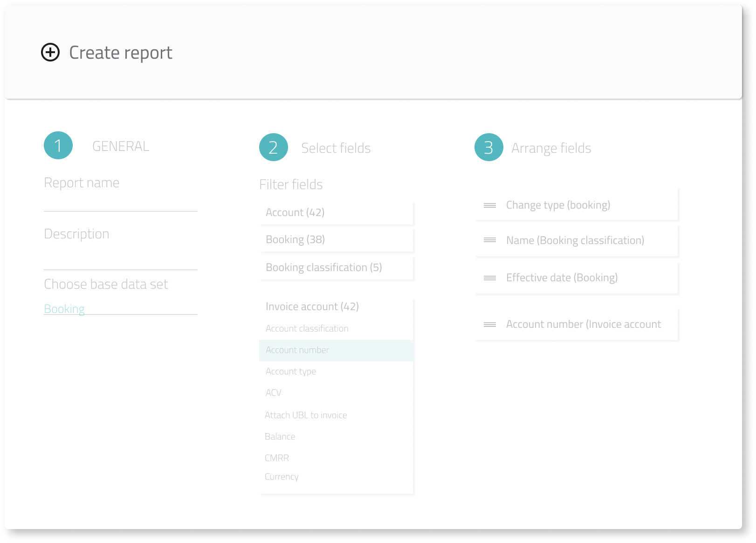756x543 pixels.
Task: Click the step 3 Arrange fields circle icon
Action: tap(488, 147)
